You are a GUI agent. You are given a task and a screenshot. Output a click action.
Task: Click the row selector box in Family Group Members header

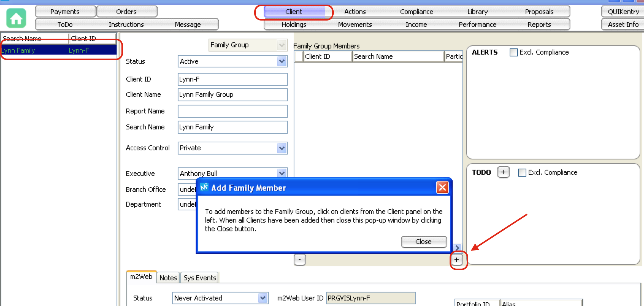(299, 56)
